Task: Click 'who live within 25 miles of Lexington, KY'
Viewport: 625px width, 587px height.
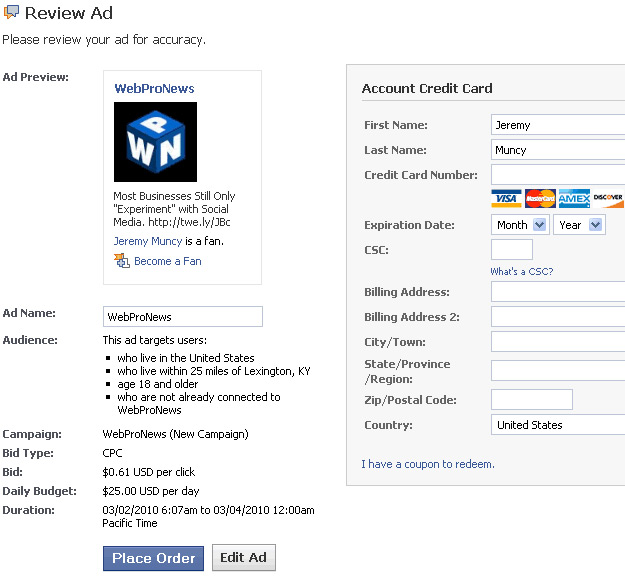Action: pyautogui.click(x=214, y=371)
